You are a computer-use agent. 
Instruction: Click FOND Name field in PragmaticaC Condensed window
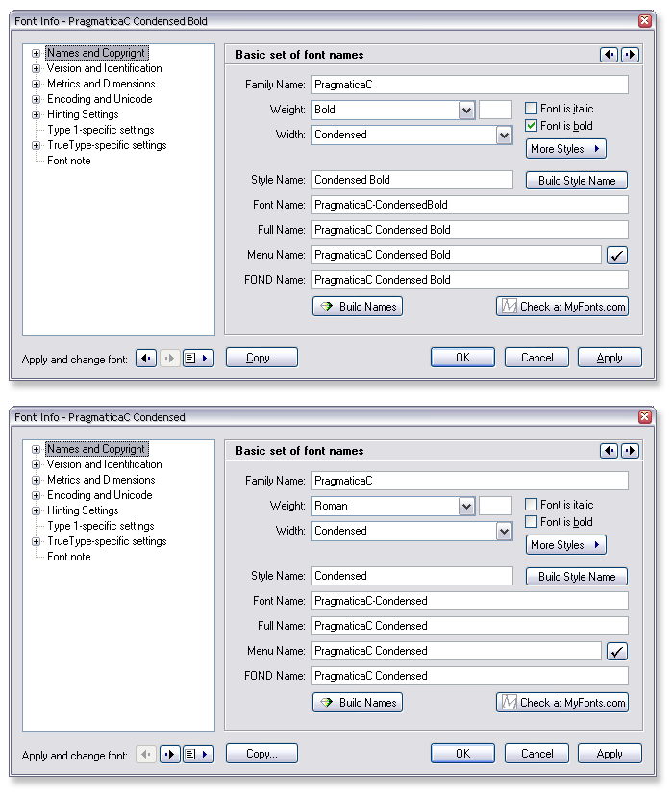click(x=470, y=676)
